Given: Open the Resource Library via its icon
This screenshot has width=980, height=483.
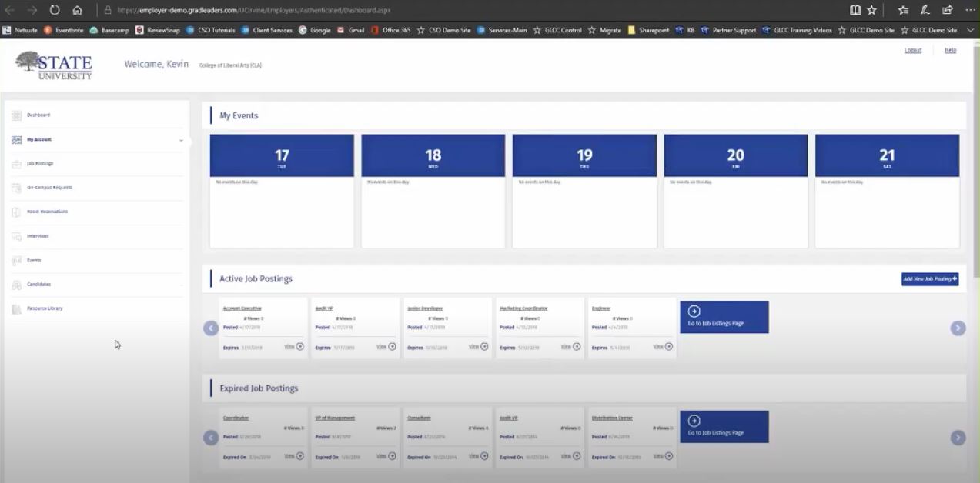Looking at the screenshot, I should pos(16,308).
